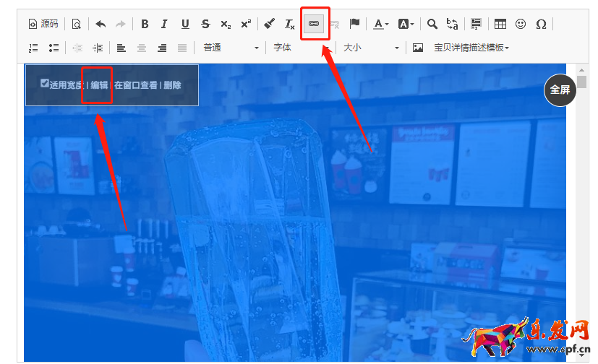Viewport: 598px width, 364px height.
Task: Open the 宝贝详情描述模板 menu
Action: (x=471, y=48)
